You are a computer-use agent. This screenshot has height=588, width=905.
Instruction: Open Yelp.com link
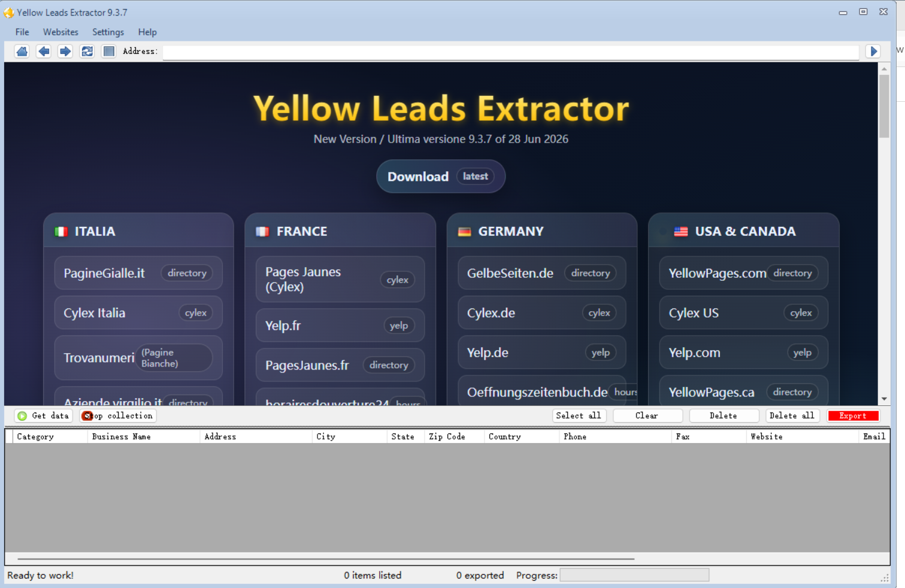click(x=744, y=352)
